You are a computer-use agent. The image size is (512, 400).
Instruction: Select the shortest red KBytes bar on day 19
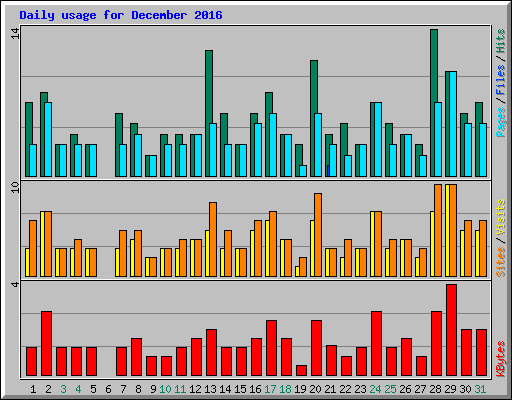tap(301, 371)
